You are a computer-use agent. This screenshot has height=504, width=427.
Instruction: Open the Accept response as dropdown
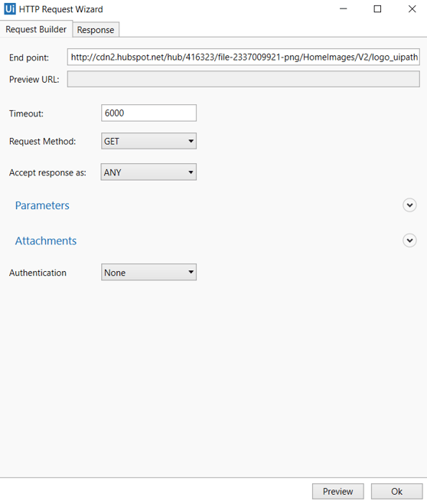click(148, 172)
